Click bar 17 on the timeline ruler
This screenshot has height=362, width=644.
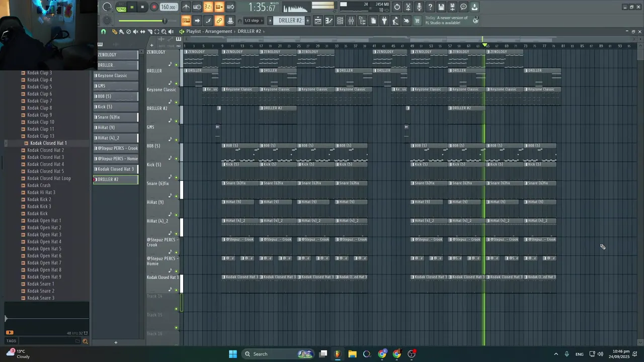coord(261,46)
